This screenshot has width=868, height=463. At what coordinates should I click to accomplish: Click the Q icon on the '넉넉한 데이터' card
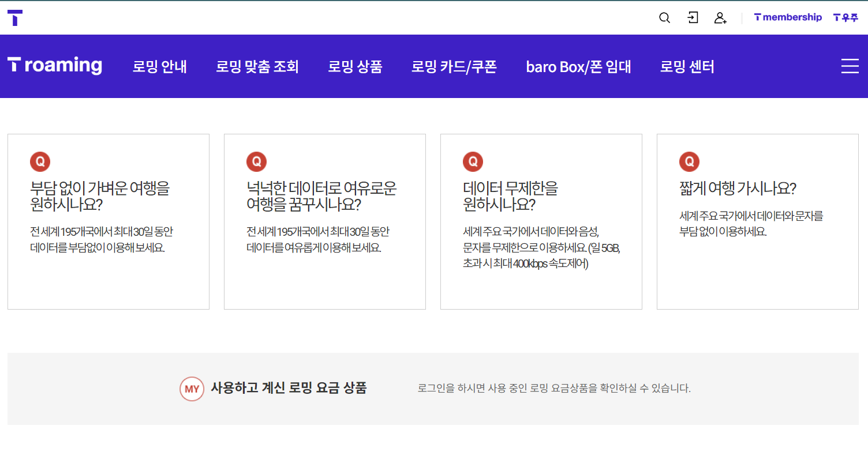point(256,161)
